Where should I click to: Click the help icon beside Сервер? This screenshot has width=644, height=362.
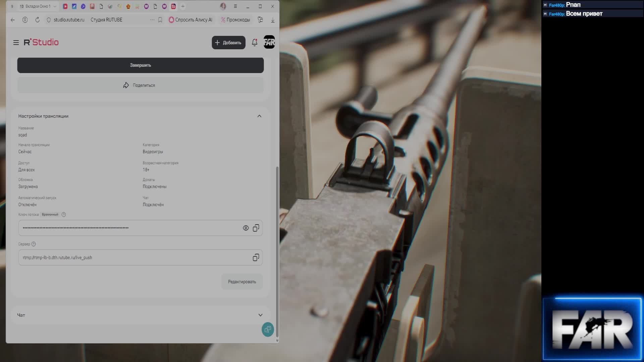pos(34,244)
